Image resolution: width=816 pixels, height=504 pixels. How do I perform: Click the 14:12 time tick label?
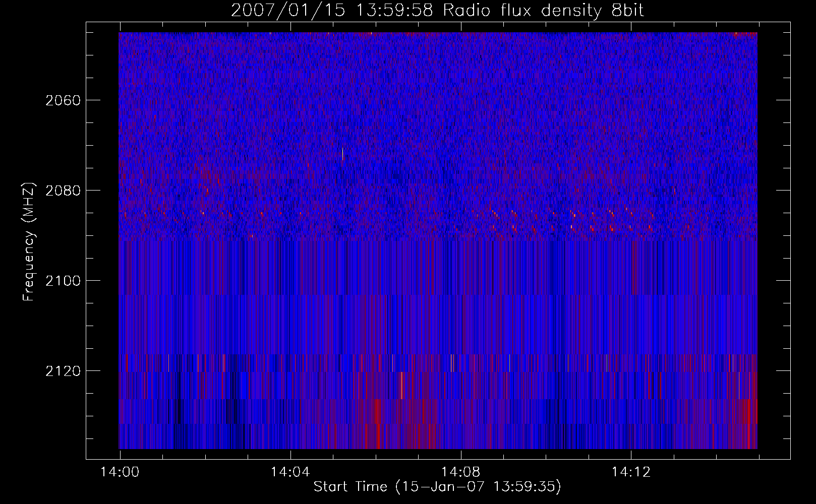tap(631, 472)
